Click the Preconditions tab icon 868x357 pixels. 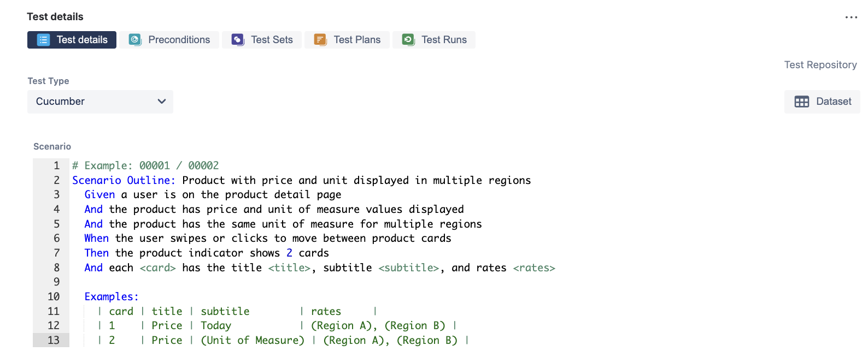[134, 40]
